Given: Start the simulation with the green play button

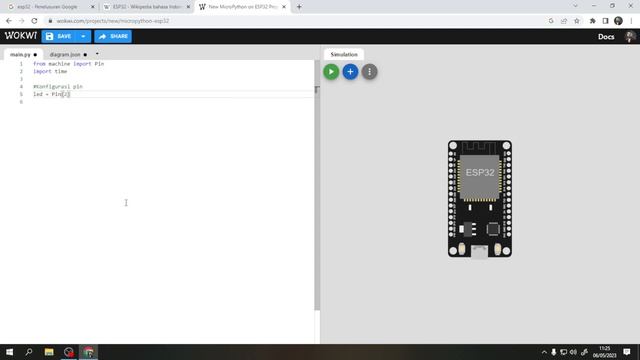Looking at the screenshot, I should pyautogui.click(x=331, y=72).
